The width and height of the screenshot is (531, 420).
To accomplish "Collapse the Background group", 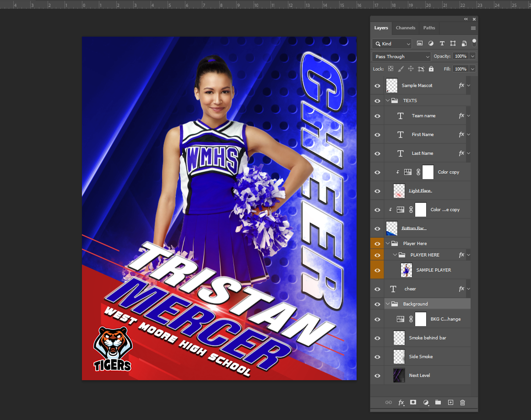I will 388,304.
